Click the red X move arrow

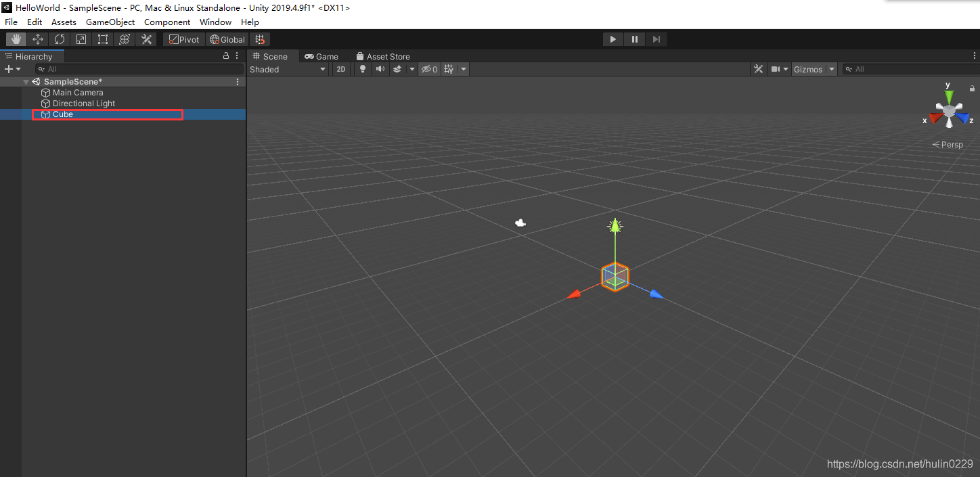click(574, 294)
